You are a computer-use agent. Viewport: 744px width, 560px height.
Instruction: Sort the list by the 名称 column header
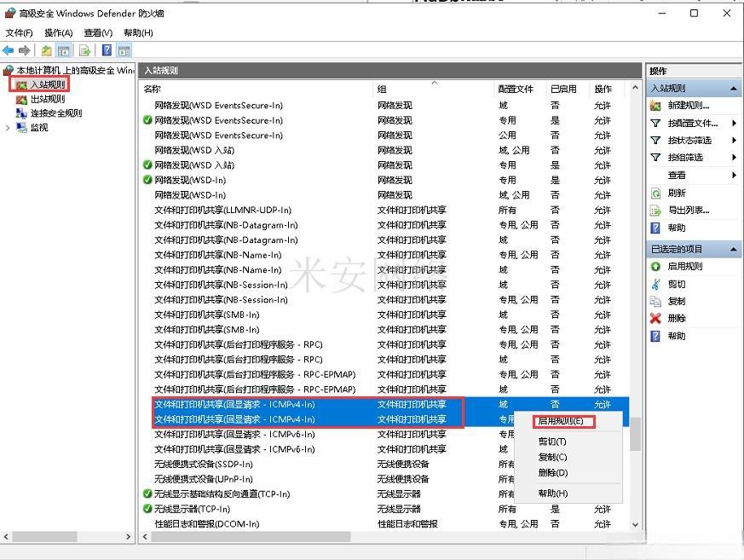256,89
